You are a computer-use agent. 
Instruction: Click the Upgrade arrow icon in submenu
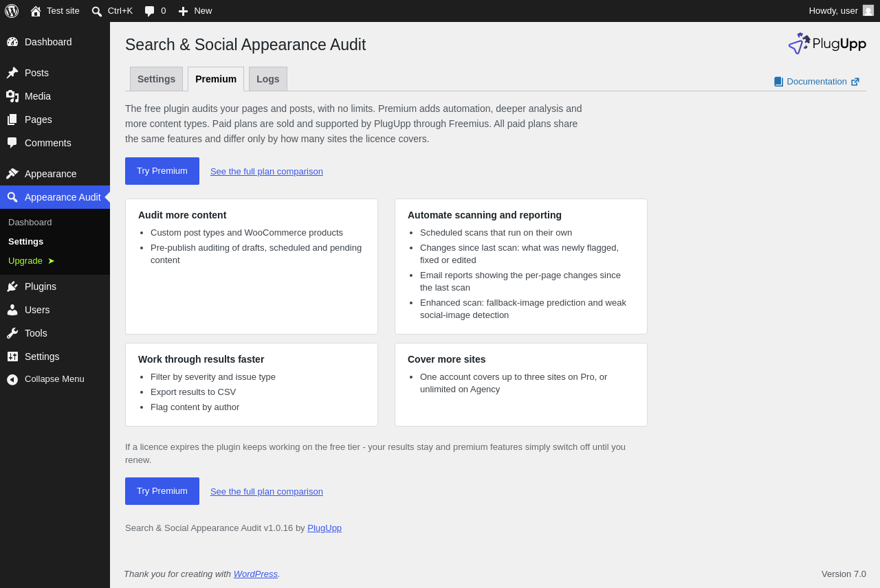click(x=51, y=261)
